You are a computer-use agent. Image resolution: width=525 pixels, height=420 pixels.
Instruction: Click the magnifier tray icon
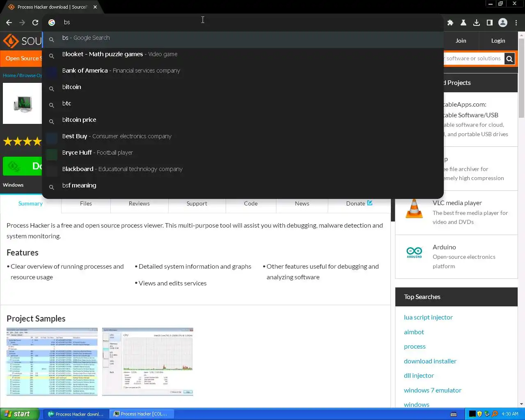(x=495, y=414)
